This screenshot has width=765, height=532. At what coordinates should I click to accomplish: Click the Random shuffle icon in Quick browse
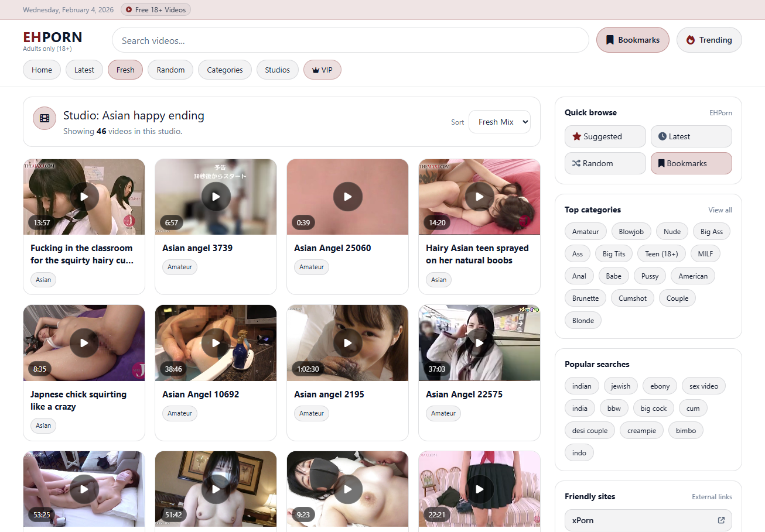tap(576, 163)
